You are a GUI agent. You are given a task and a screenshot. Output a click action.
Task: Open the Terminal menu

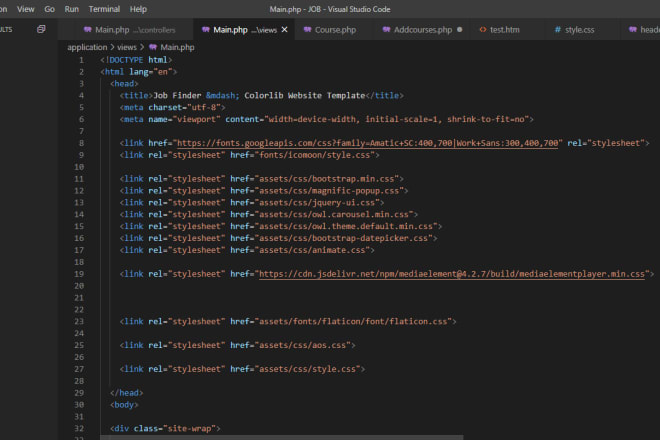tap(103, 8)
